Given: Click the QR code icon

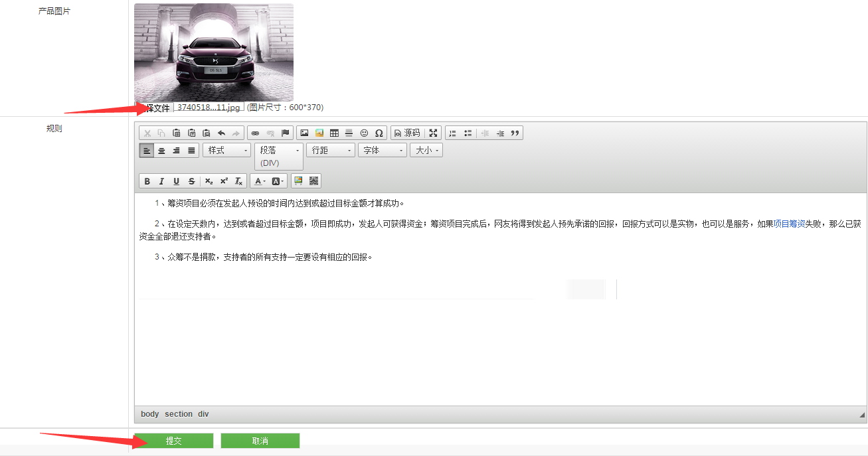Looking at the screenshot, I should pos(314,181).
